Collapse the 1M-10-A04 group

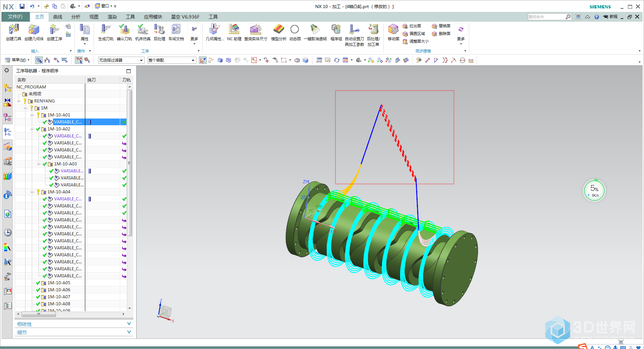32,192
